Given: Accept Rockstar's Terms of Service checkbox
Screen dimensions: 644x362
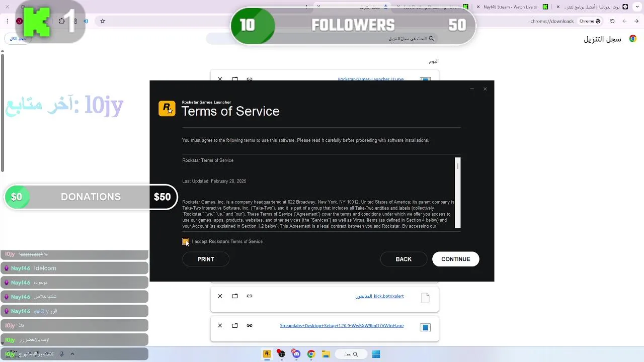Looking at the screenshot, I should [186, 242].
